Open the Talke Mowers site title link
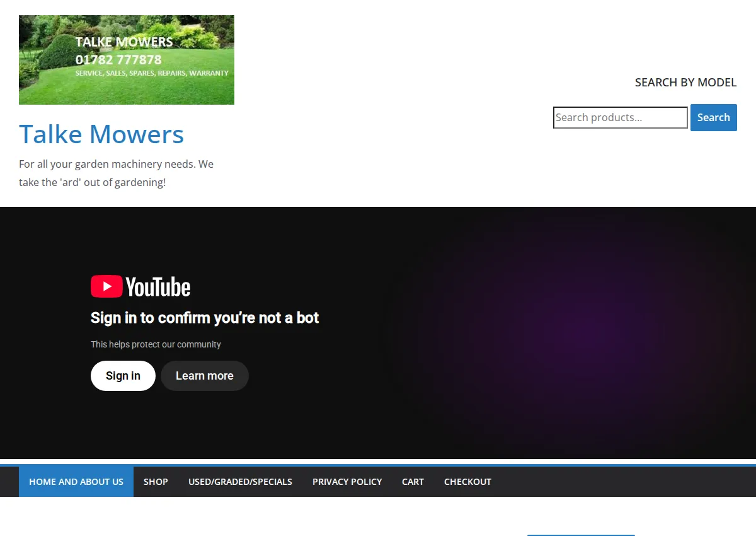This screenshot has height=536, width=756. tap(101, 134)
